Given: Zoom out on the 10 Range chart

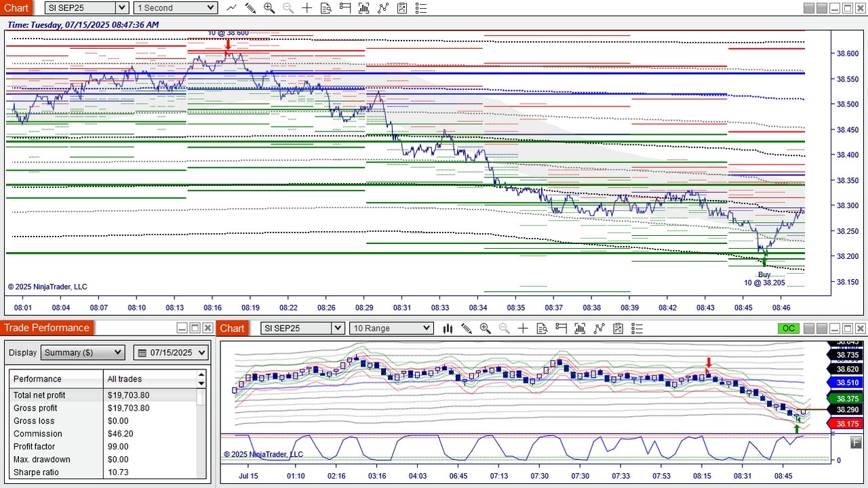Looking at the screenshot, I should coord(505,328).
